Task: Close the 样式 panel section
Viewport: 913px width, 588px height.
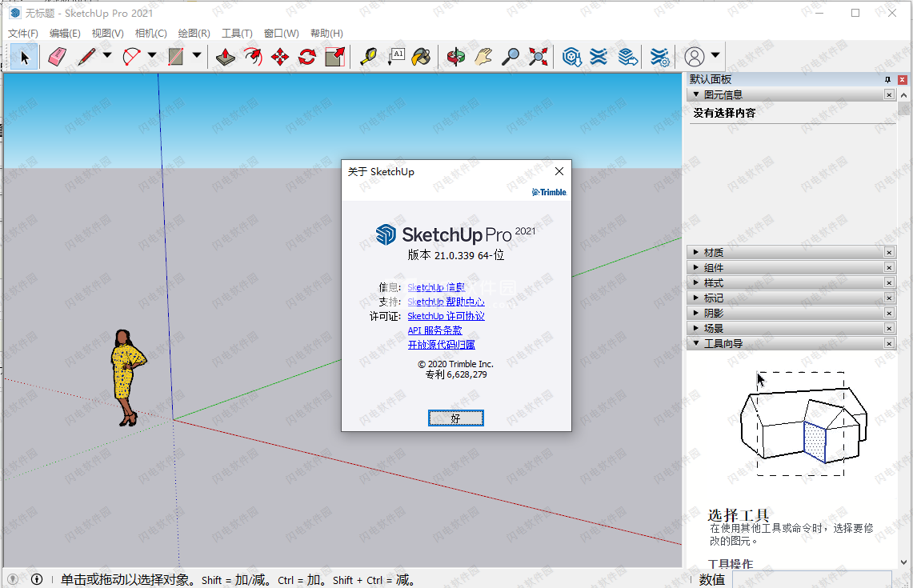Action: [889, 282]
